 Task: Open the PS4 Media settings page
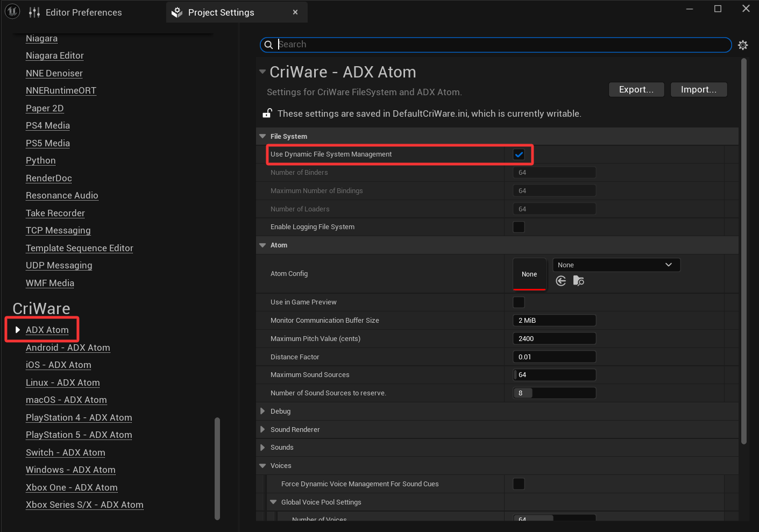[x=48, y=126]
